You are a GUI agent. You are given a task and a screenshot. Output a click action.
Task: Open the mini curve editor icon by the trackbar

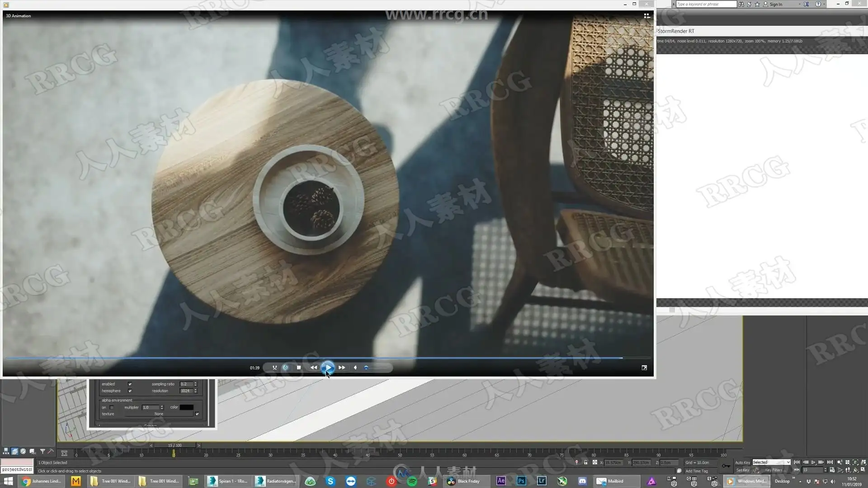[64, 453]
